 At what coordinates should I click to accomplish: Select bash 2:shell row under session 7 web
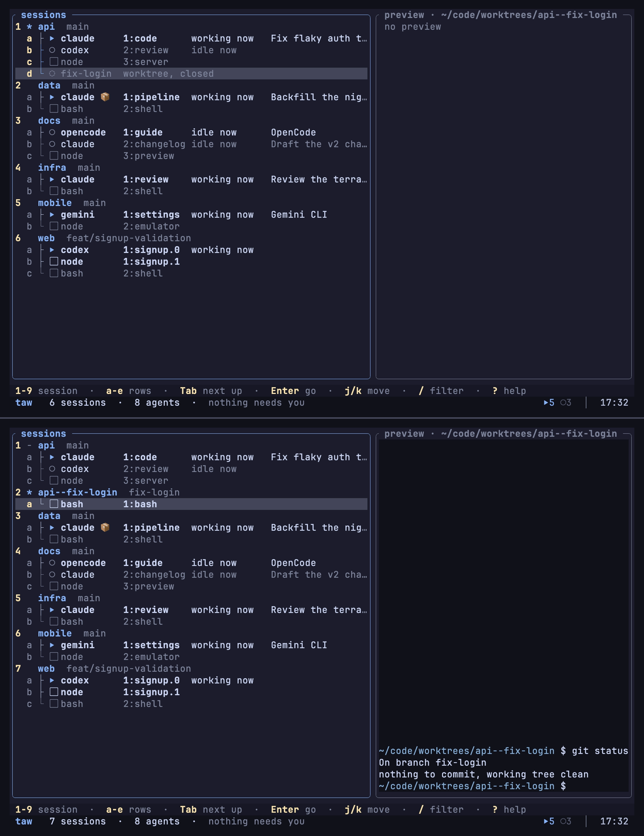coord(191,704)
